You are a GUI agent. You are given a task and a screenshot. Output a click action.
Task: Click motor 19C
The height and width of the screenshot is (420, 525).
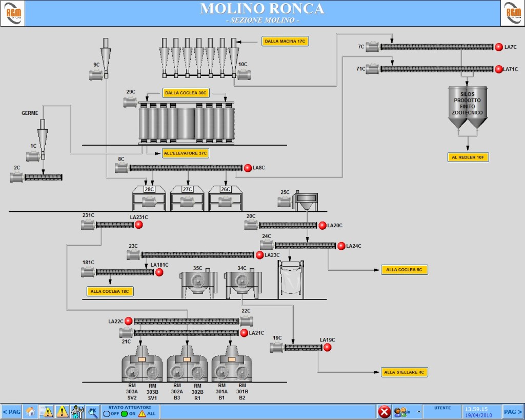click(x=277, y=348)
